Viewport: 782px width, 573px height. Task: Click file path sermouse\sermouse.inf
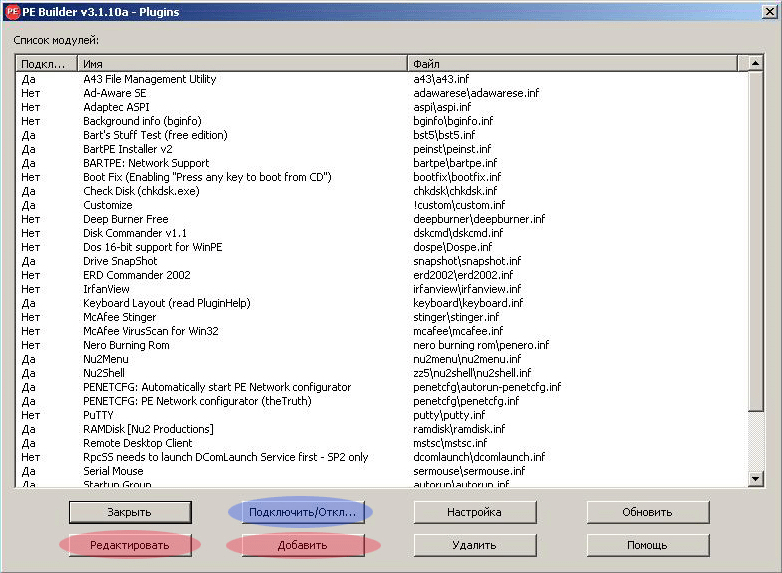pos(469,471)
